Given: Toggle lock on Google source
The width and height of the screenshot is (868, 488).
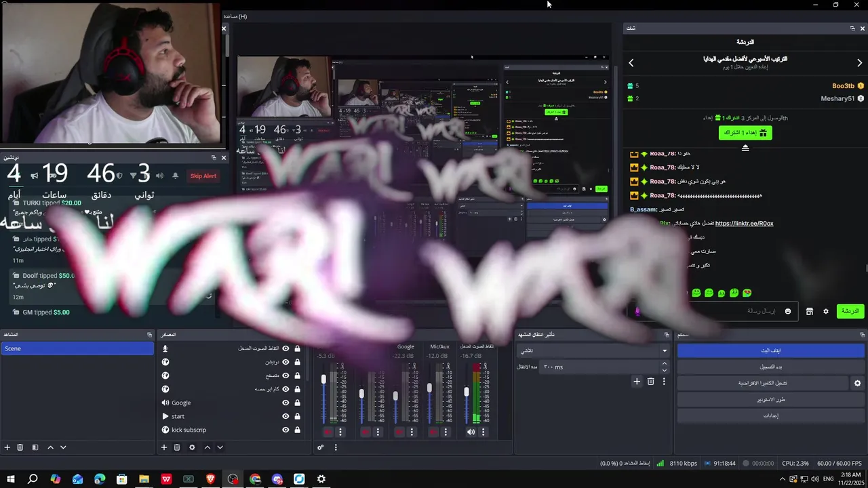Looking at the screenshot, I should pos(297,403).
